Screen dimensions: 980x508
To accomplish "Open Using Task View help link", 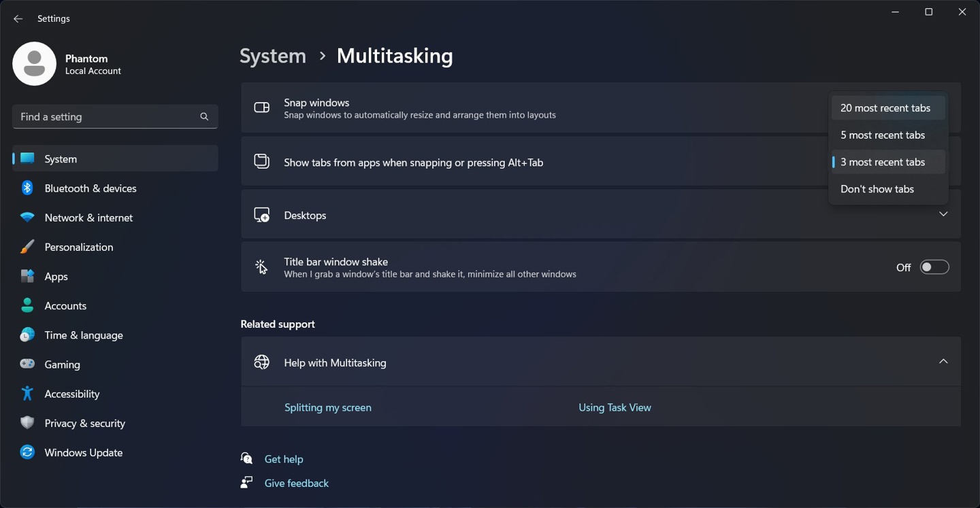I will click(x=615, y=407).
